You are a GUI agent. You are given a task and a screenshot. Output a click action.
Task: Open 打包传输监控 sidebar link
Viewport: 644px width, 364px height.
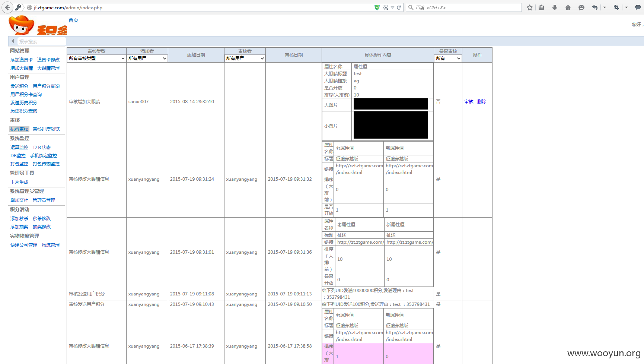[46, 164]
